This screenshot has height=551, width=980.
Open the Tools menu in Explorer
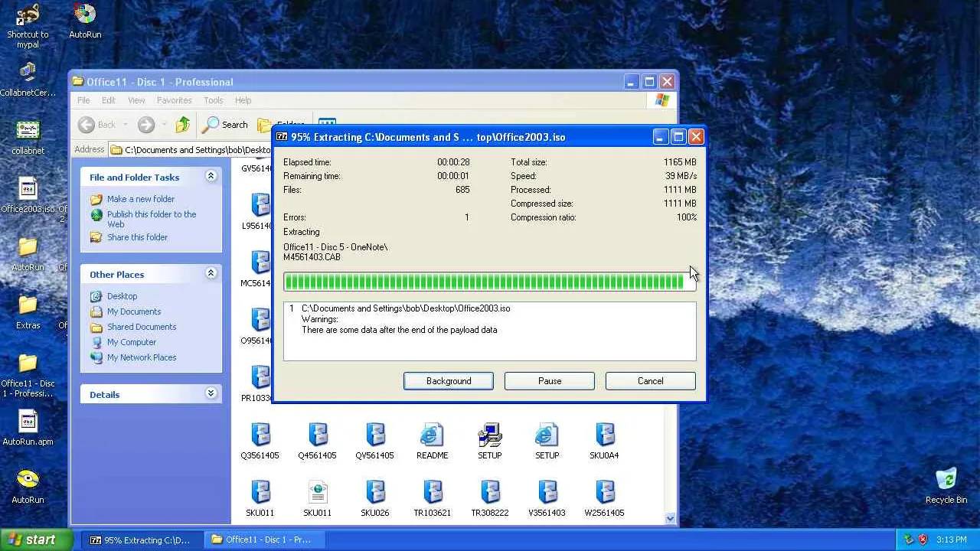coord(214,100)
